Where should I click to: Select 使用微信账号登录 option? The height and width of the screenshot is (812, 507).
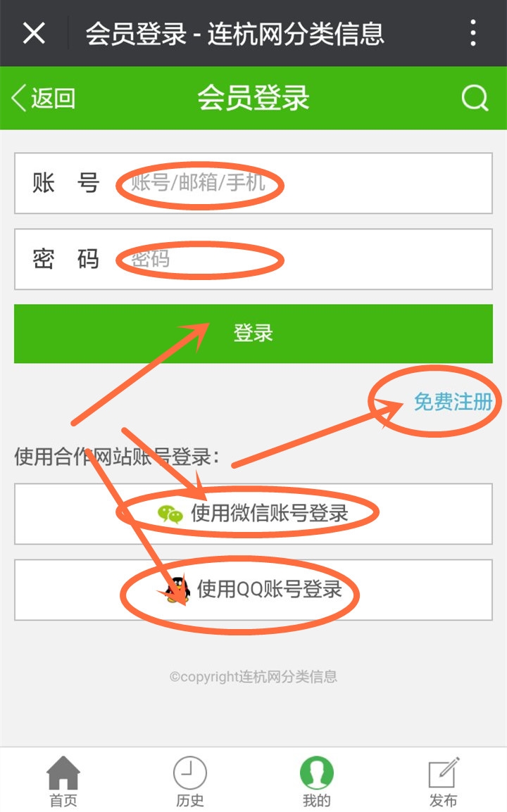point(253,514)
